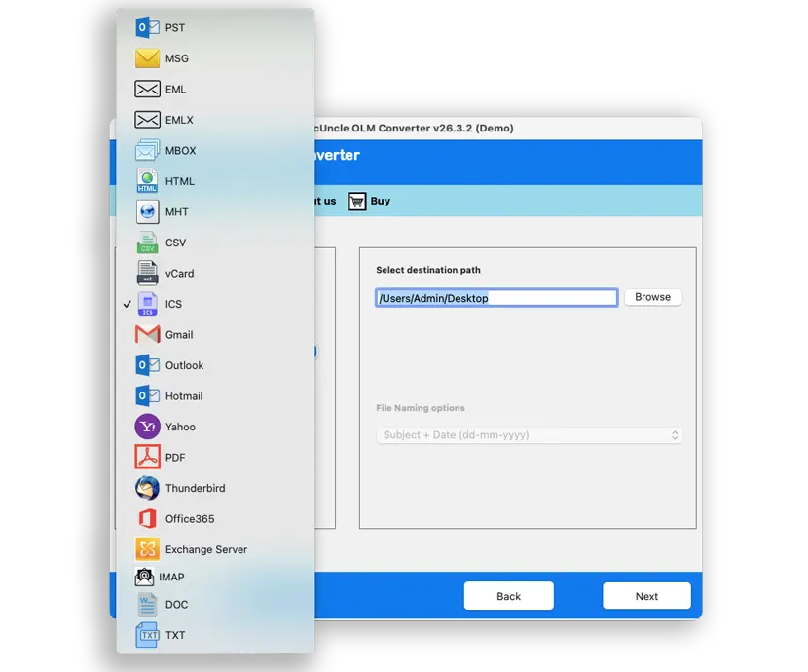
Task: Click the HTML globe file icon
Action: point(147,181)
